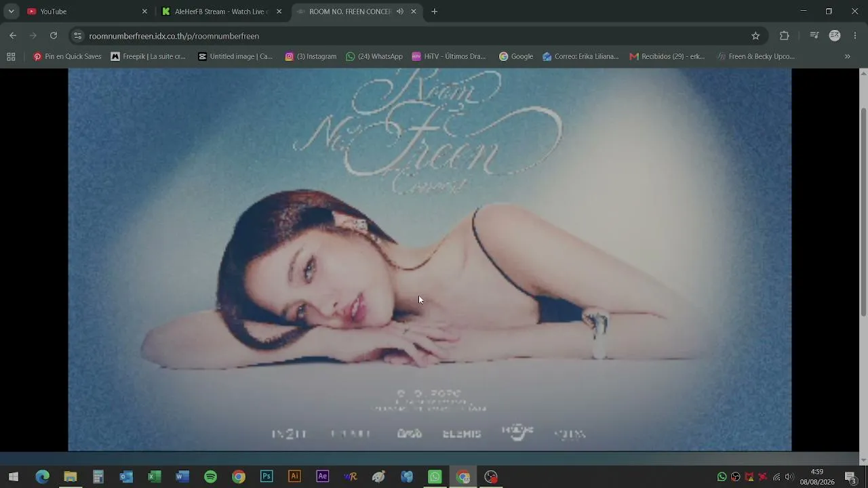Viewport: 868px width, 488px height.
Task: Open OBS Studio from the taskbar
Action: click(x=491, y=476)
